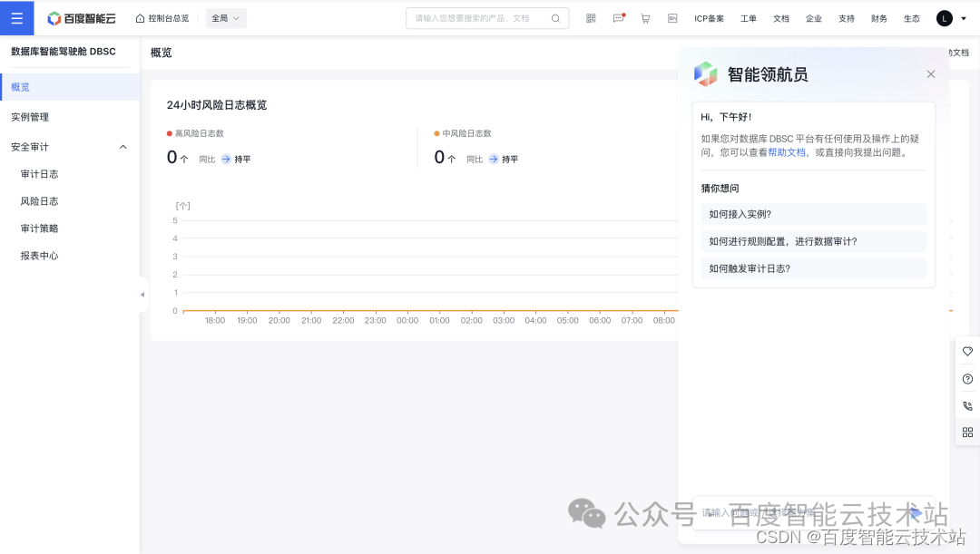Open the QR code icon
Image resolution: width=980 pixels, height=554 pixels.
591,18
